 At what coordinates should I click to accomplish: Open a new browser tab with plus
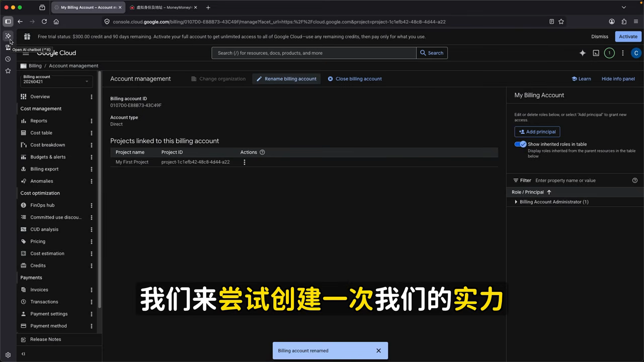[208, 8]
